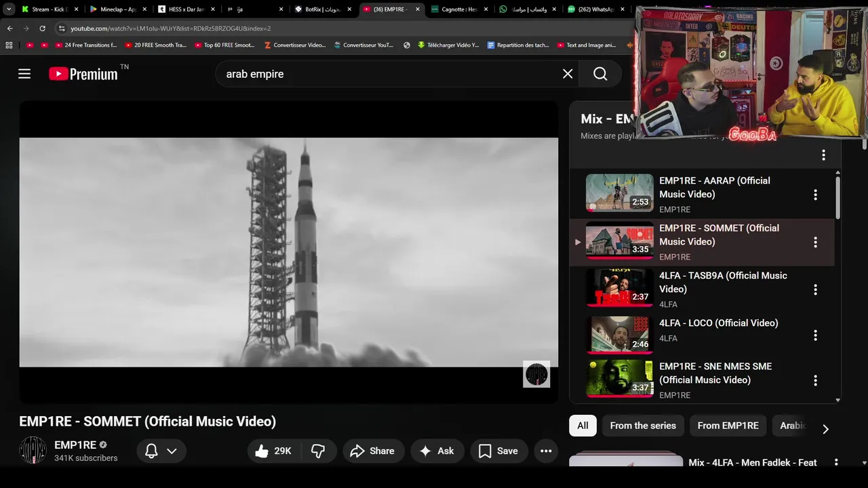Open Convertisseur Vidéo bookmark
The height and width of the screenshot is (488, 868).
coord(294,45)
